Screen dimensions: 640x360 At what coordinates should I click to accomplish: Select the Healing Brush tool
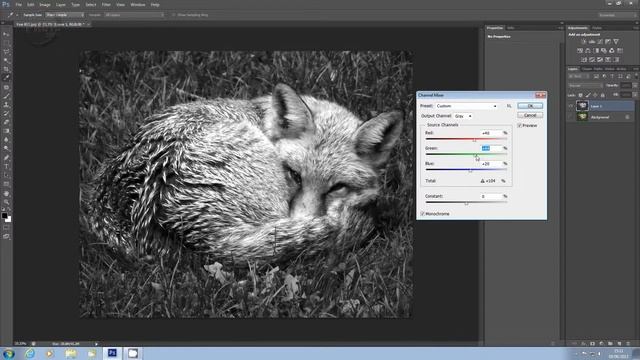(x=6, y=87)
